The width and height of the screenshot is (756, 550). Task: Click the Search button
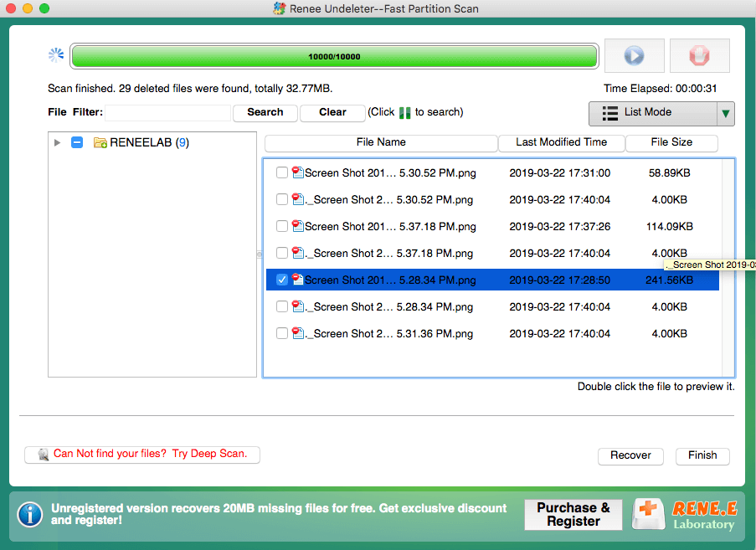pos(265,113)
